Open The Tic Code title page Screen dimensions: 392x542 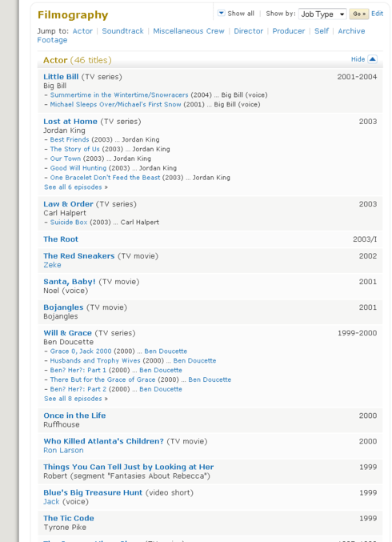(x=69, y=518)
